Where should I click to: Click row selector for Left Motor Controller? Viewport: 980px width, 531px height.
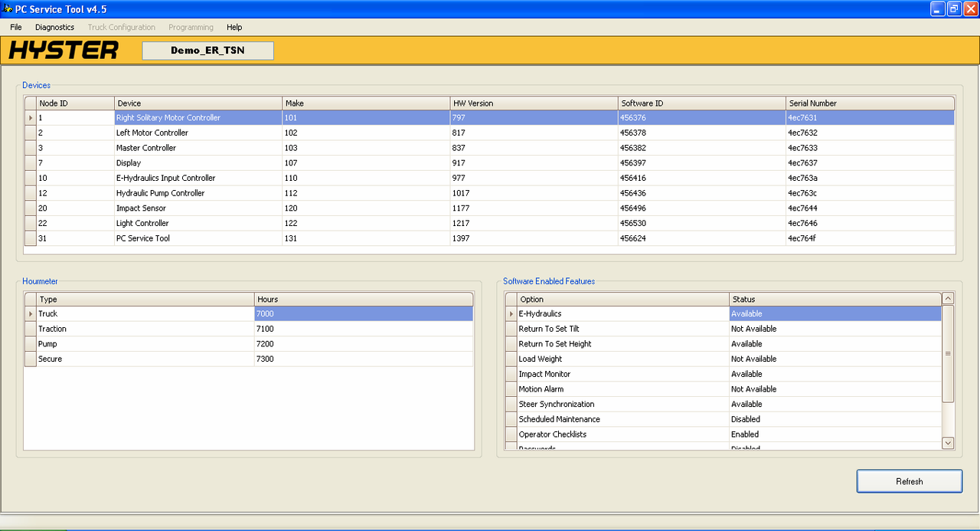(31, 133)
